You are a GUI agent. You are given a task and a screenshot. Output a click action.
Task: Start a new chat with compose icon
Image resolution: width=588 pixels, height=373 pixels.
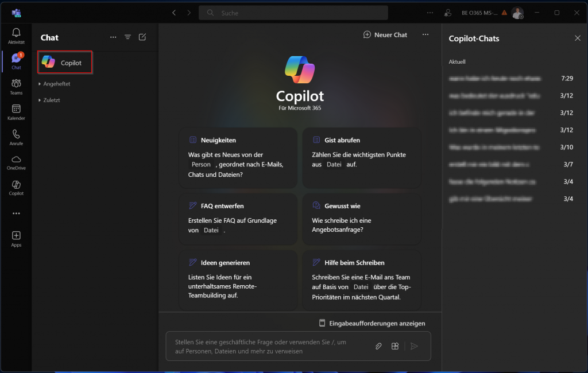point(142,37)
